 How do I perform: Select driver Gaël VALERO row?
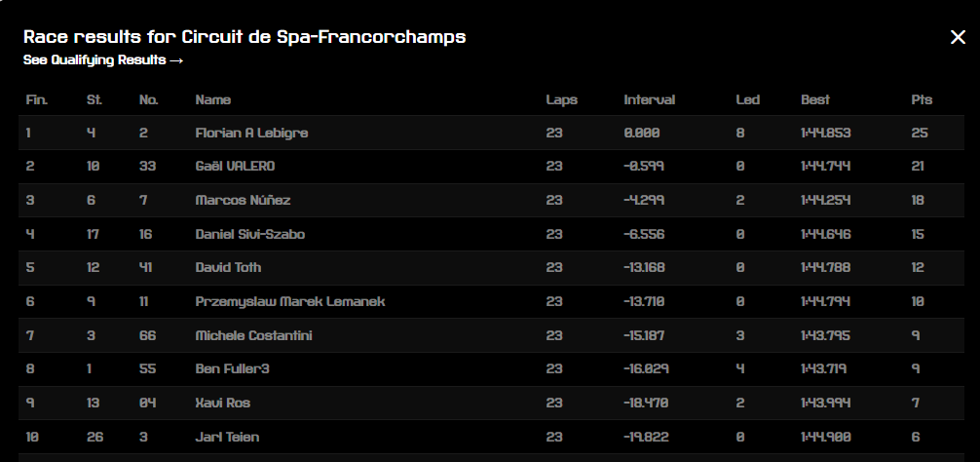(491, 167)
